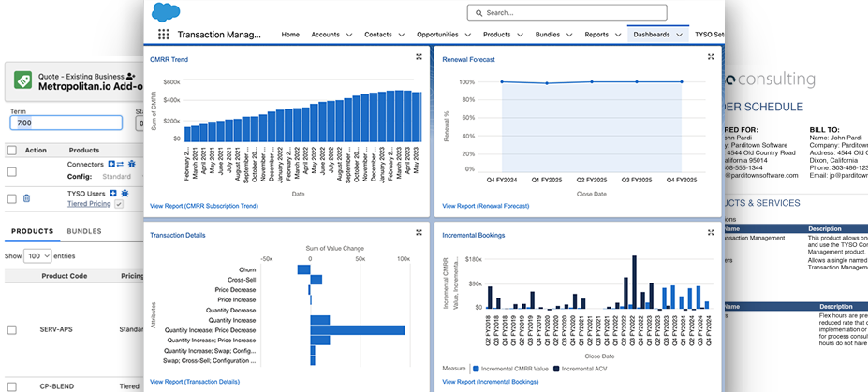
Task: Open the Tiered Pricing link
Action: click(x=88, y=203)
